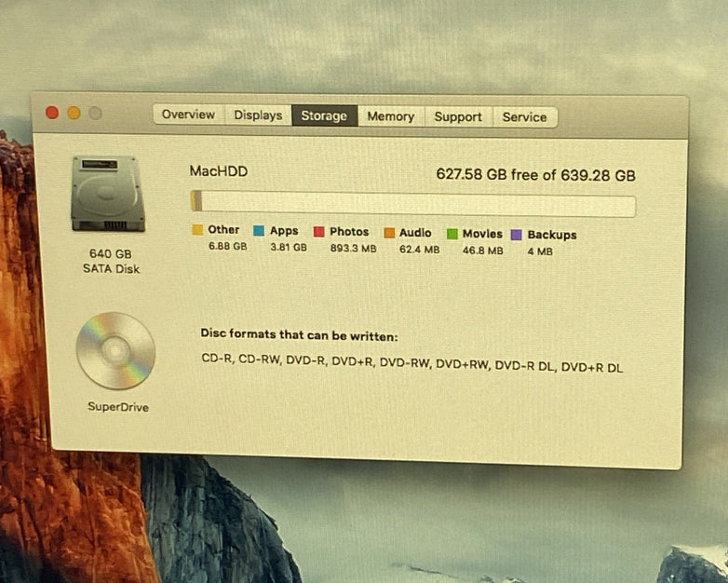Click the Photos 893.3 MB value
Viewport: 728px width, 583px height.
pyautogui.click(x=354, y=249)
